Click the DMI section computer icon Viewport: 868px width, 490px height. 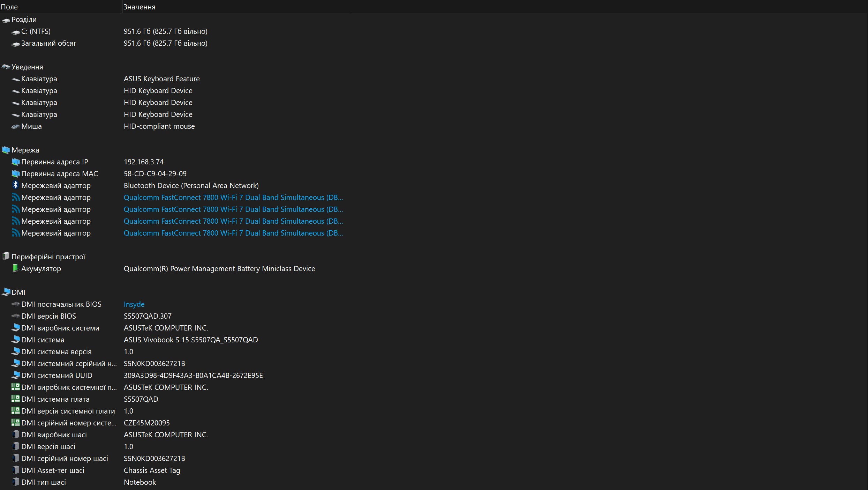click(6, 292)
